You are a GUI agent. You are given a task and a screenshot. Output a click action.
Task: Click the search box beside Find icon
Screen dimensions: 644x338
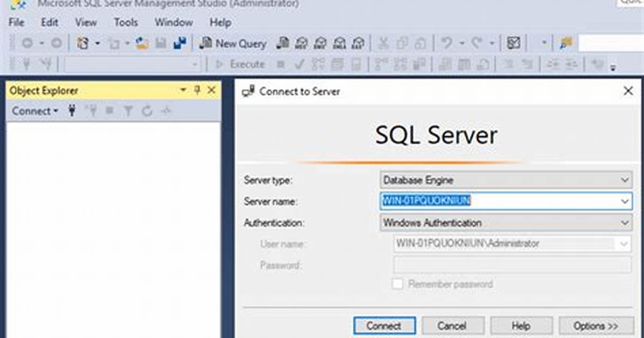point(611,43)
